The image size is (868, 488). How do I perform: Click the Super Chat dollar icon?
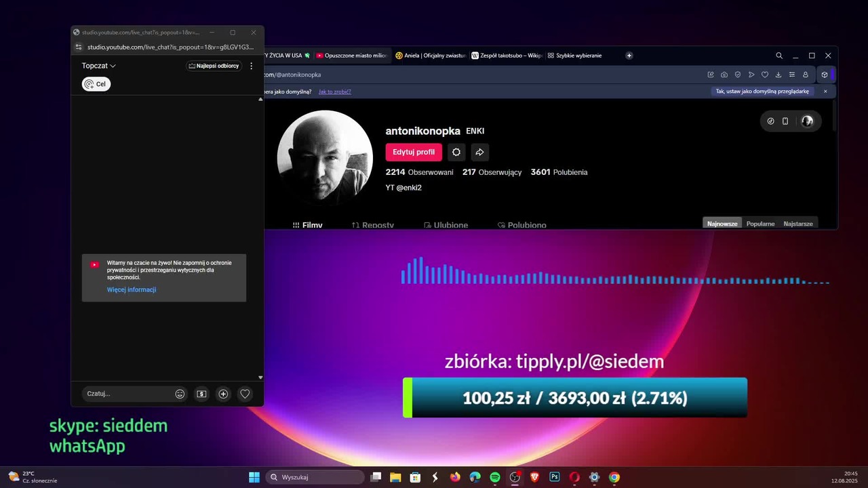point(201,394)
